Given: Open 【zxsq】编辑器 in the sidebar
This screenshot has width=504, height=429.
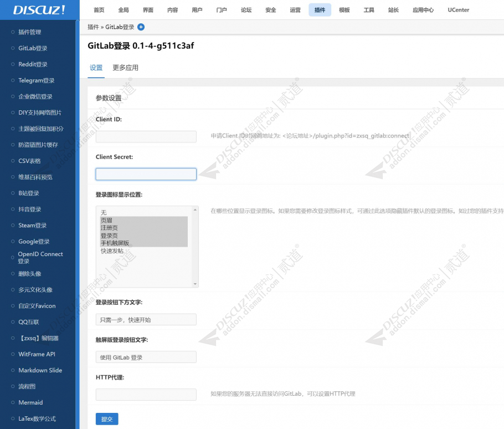Looking at the screenshot, I should (x=39, y=338).
